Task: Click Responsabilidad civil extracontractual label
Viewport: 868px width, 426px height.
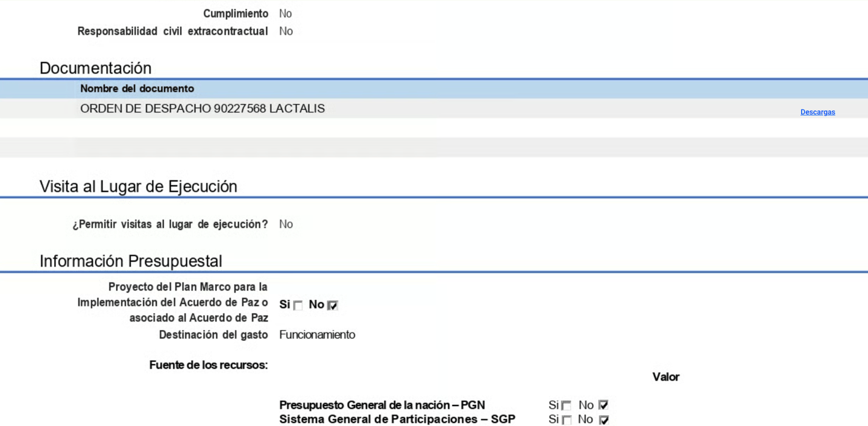Action: 173,31
